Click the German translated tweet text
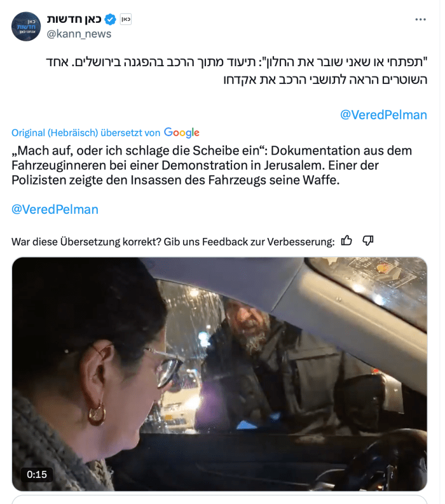 212,165
